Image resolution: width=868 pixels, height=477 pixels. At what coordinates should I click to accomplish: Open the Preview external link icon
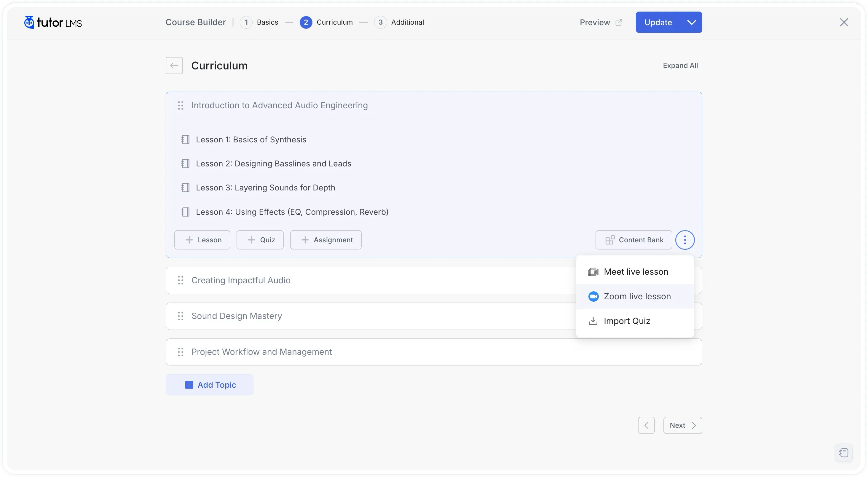[x=619, y=22]
